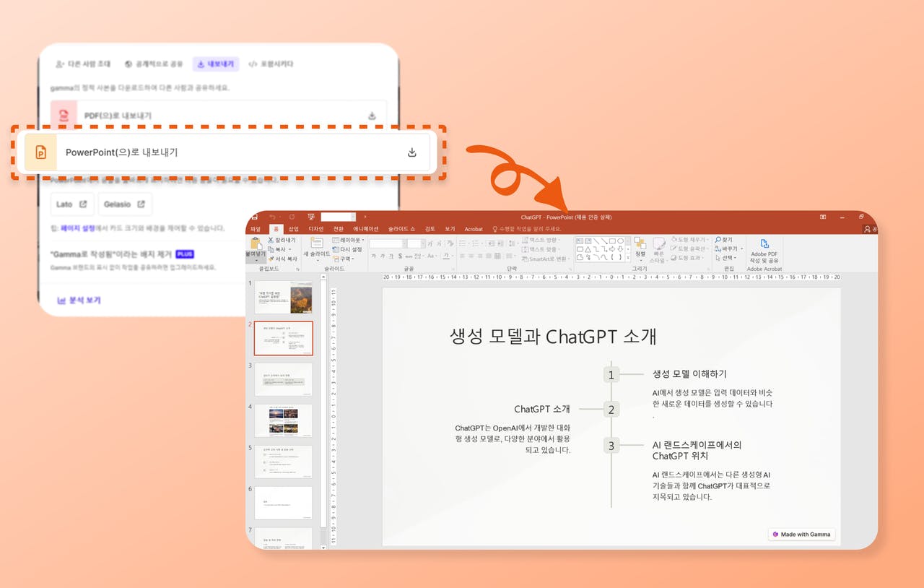The image size is (924, 588).
Task: Open the 다른 사람 초대 tab in Gamma
Action: [x=83, y=64]
